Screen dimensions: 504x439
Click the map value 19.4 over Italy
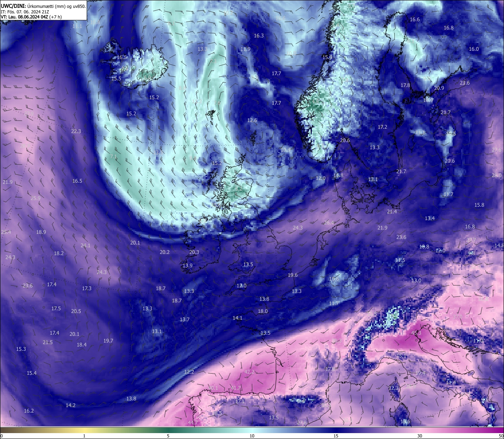421,373
